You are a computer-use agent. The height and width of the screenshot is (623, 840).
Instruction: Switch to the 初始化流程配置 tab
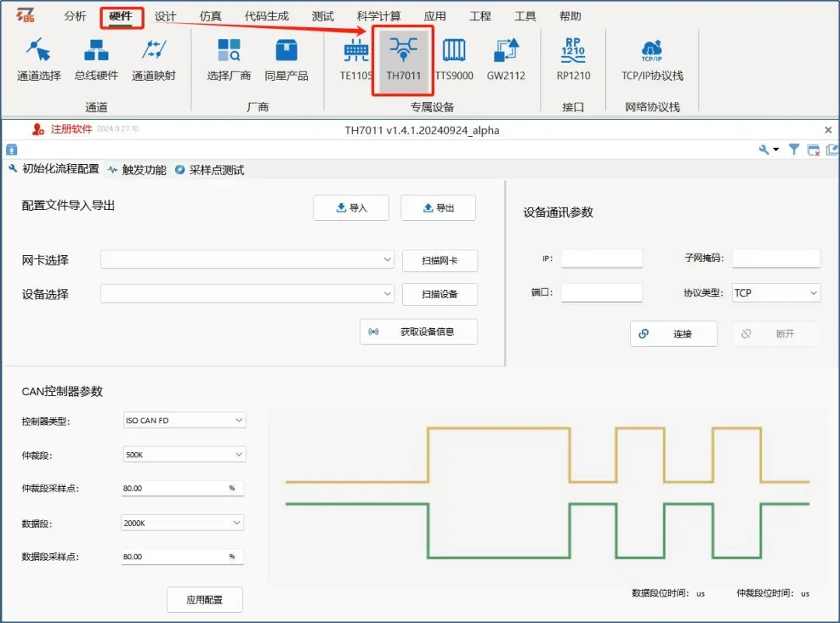point(54,170)
